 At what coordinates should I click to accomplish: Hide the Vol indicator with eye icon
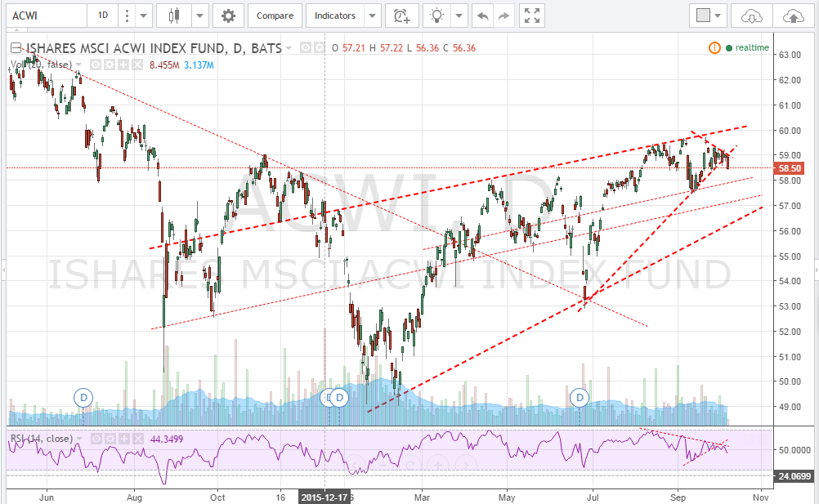[x=96, y=65]
